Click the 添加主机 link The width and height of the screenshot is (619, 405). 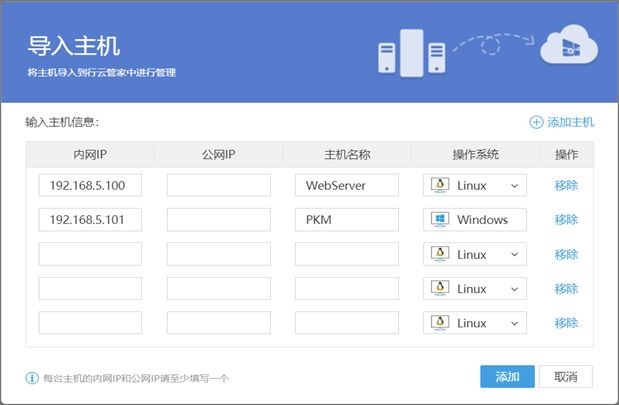pyautogui.click(x=570, y=122)
